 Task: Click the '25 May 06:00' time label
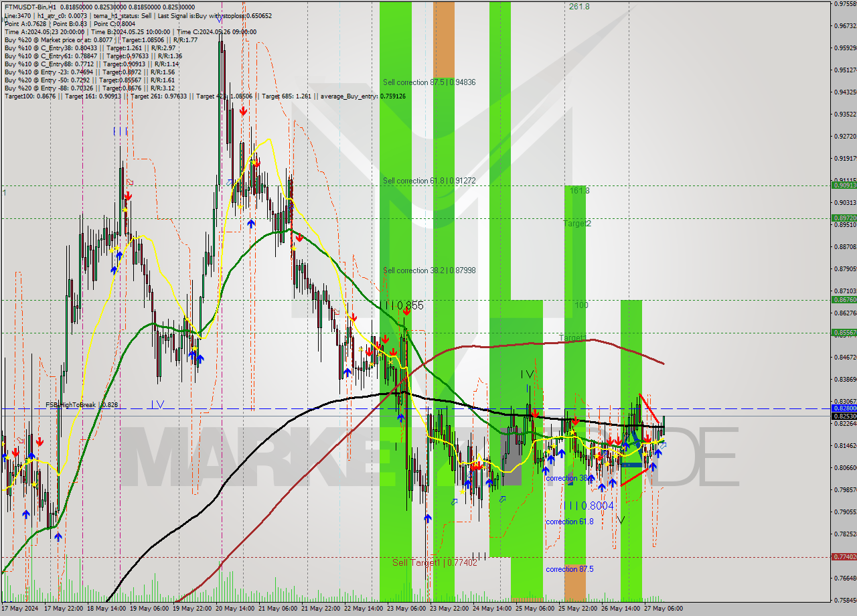(x=535, y=609)
